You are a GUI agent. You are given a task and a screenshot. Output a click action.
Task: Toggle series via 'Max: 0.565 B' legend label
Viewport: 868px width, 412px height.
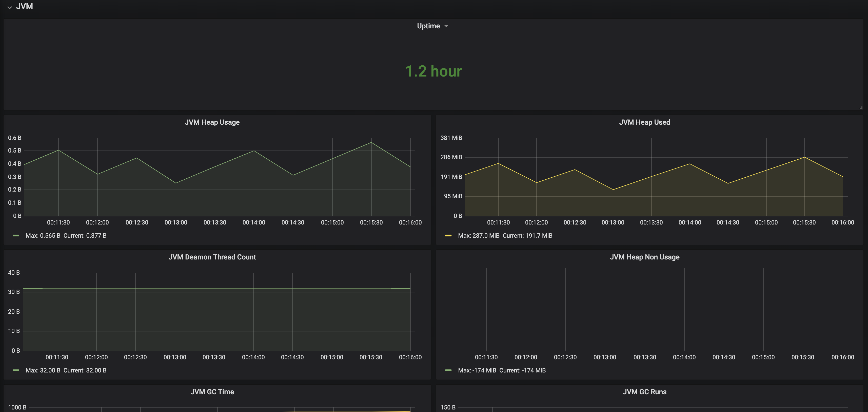tap(43, 236)
